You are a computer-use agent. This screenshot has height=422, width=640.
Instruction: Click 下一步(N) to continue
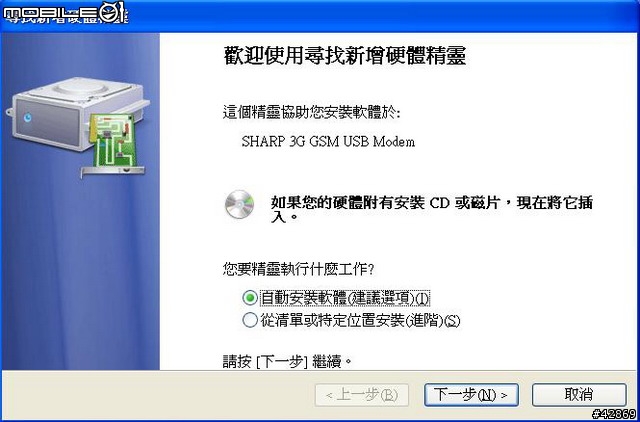tap(471, 395)
